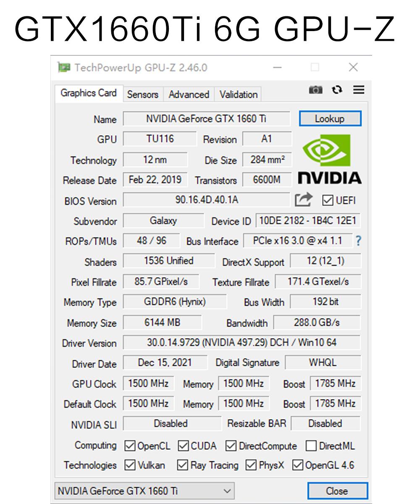This screenshot has width=420, height=504.
Task: Toggle the PhysX checkbox
Action: tap(251, 465)
